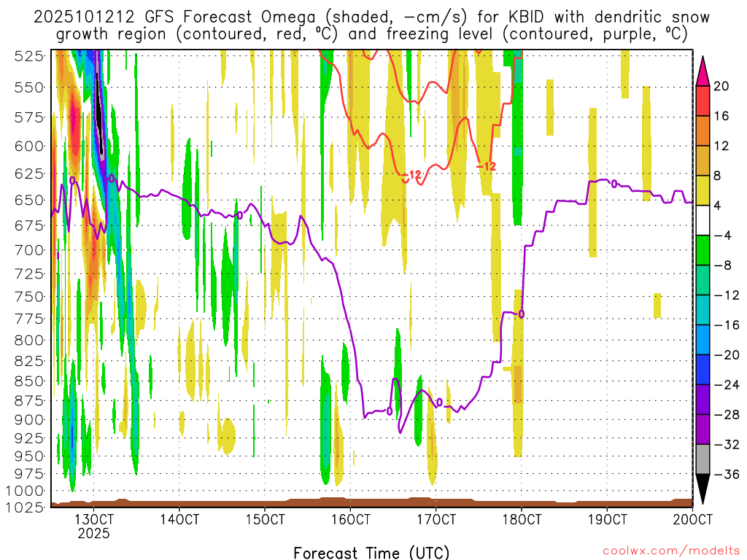Click the 1000 pressure level label
747x560 pixels.
tap(25, 491)
